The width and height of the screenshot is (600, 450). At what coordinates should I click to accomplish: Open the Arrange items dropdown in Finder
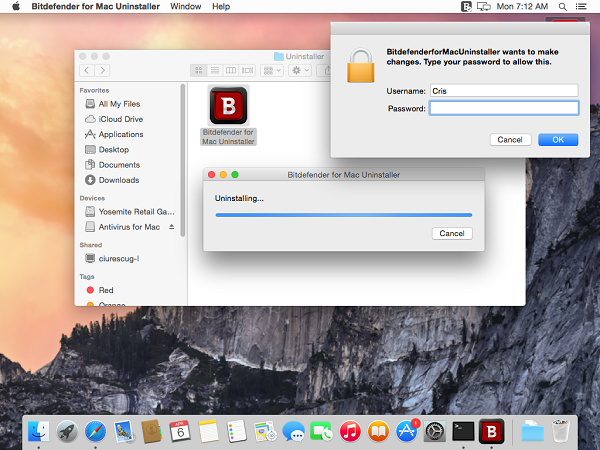coord(271,71)
